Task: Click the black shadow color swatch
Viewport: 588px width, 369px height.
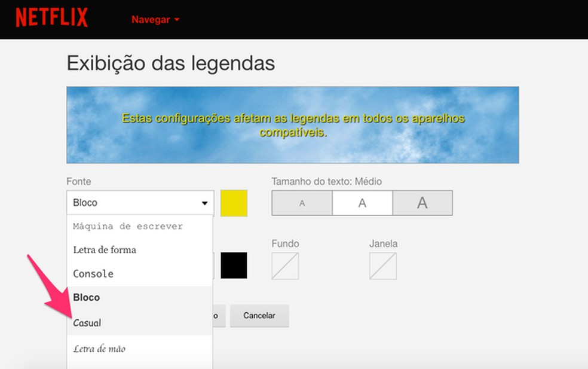Action: coord(234,265)
